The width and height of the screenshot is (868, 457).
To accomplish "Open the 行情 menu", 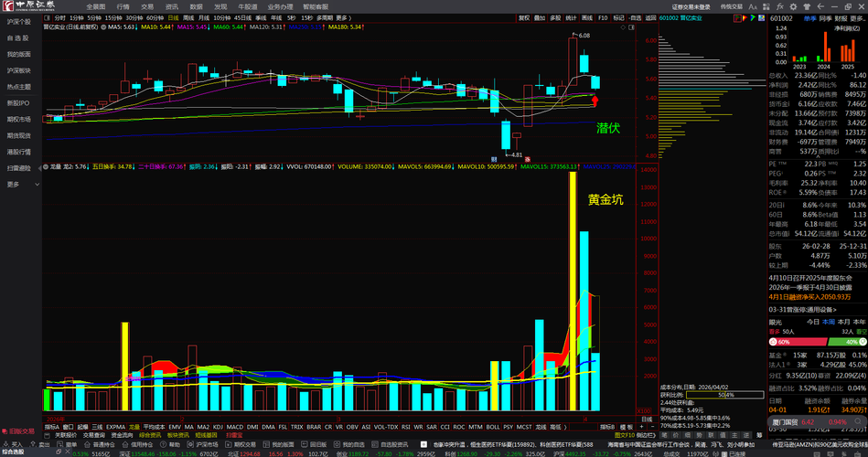I will click(x=123, y=6).
